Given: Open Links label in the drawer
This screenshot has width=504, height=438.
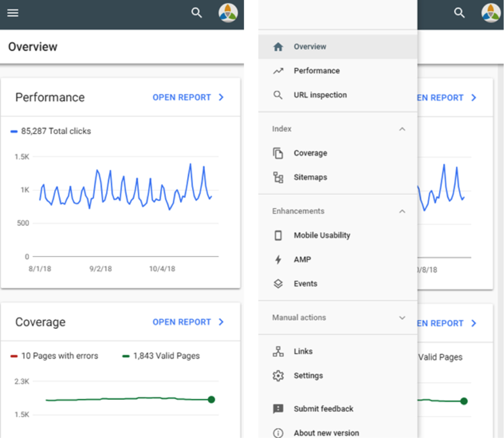Looking at the screenshot, I should point(303,351).
